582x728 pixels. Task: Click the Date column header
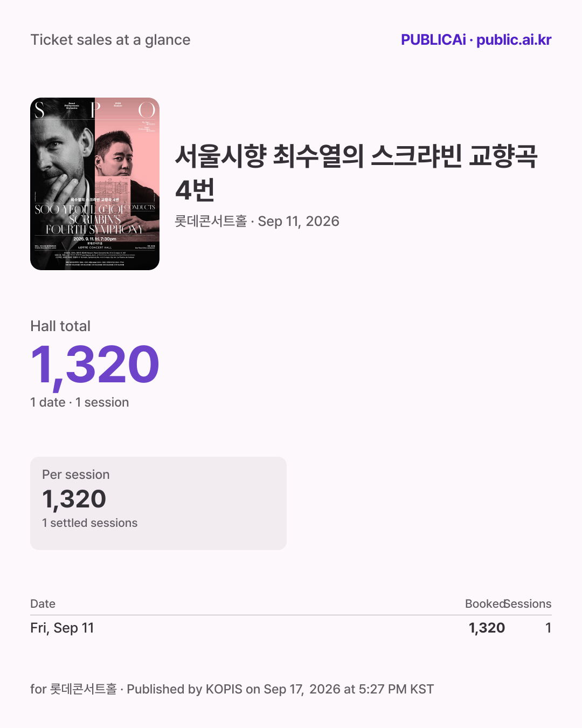click(x=43, y=604)
